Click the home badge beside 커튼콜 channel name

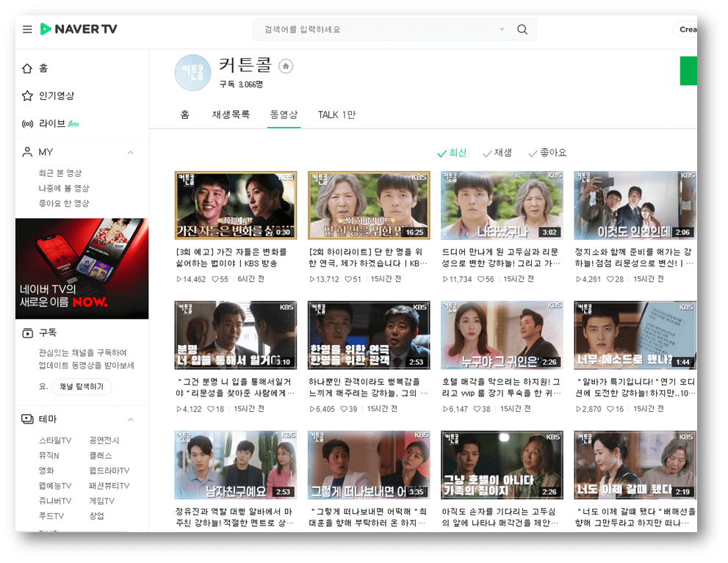pyautogui.click(x=286, y=67)
